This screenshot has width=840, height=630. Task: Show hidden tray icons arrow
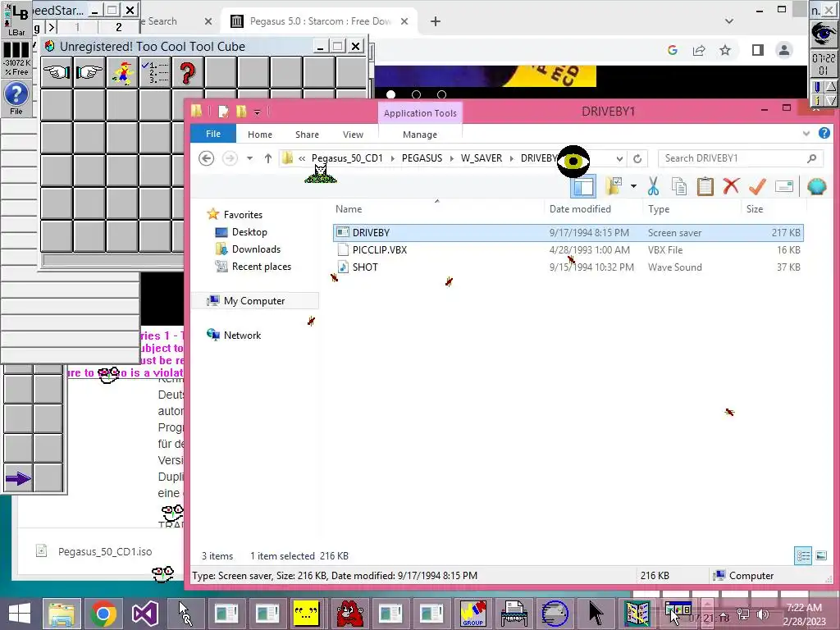coord(724,615)
